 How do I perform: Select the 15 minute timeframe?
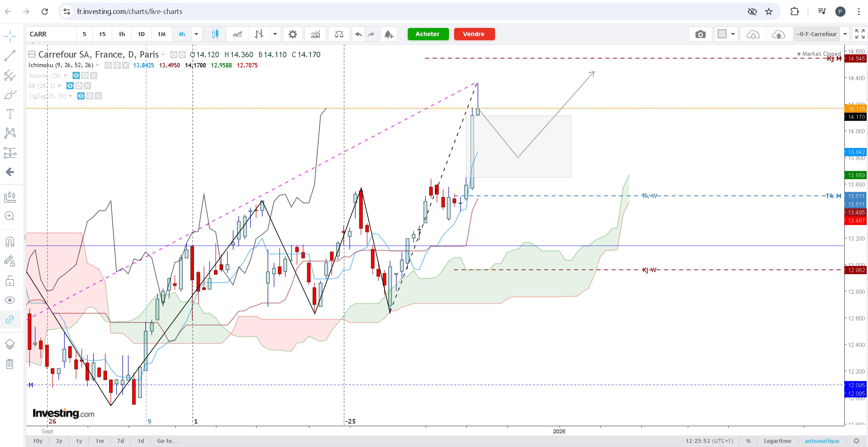tap(102, 34)
